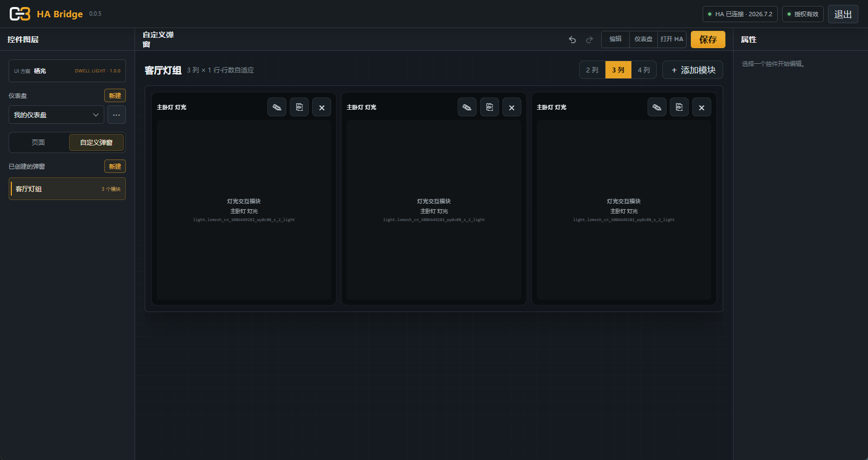Select the 4 列 column layout
Viewport: 868px width, 460px height.
644,70
